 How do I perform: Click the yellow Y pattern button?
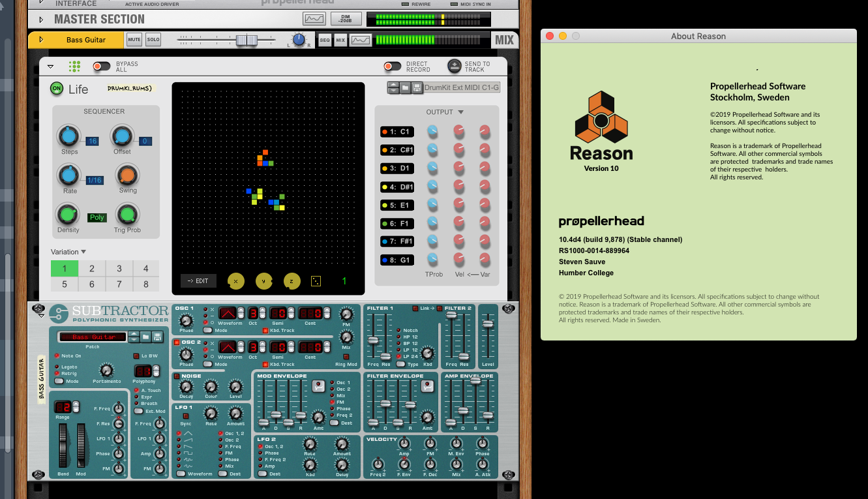pyautogui.click(x=264, y=281)
